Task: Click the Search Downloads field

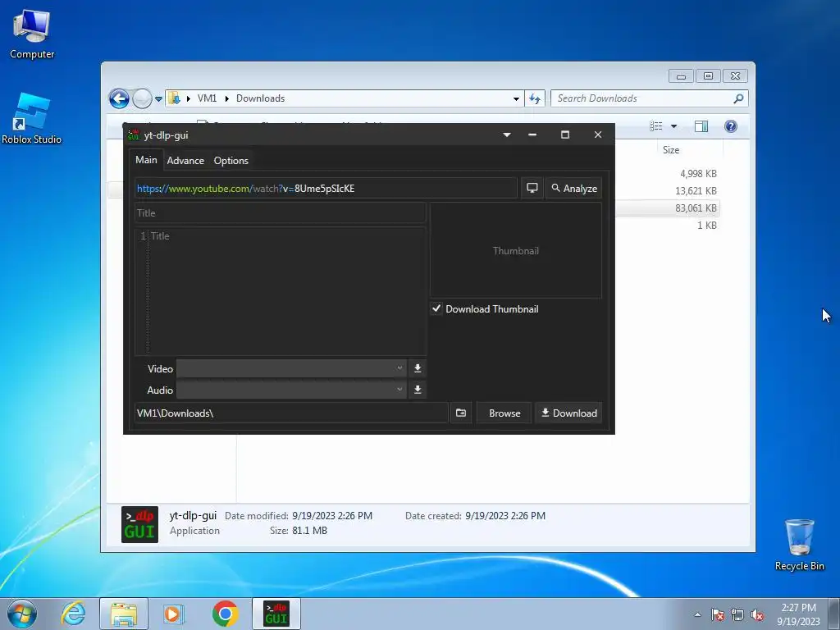Action: (x=641, y=98)
